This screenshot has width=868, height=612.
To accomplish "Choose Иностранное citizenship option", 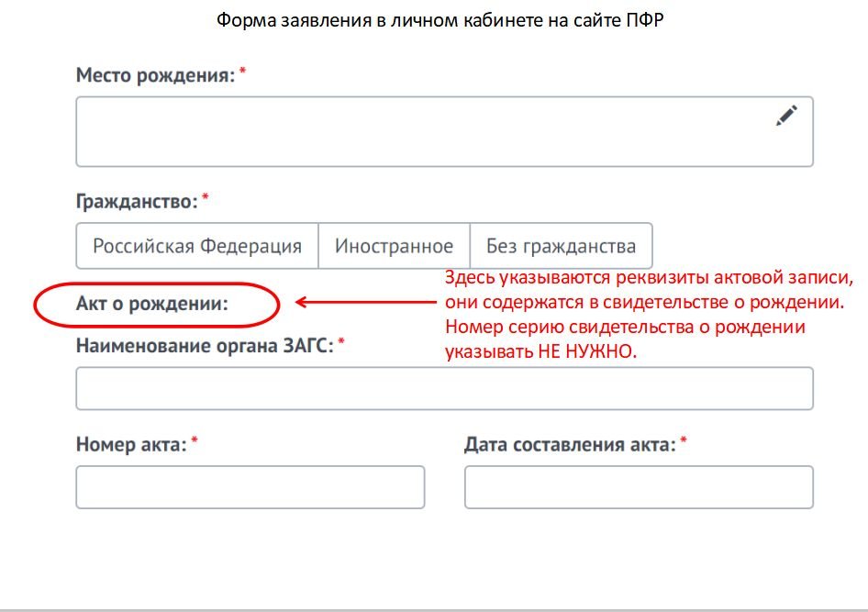I will tap(395, 246).
